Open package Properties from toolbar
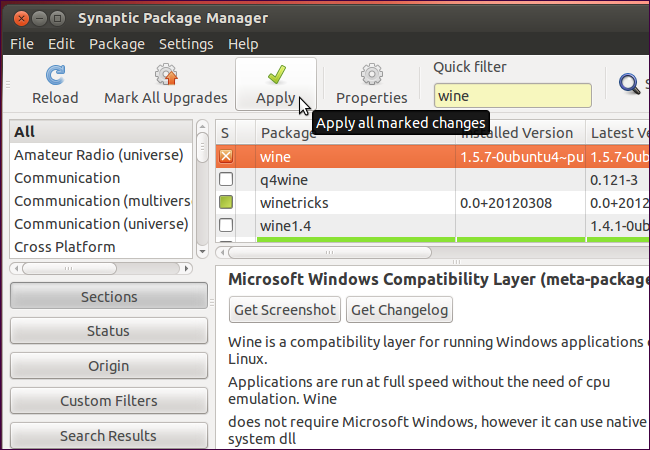This screenshot has height=450, width=650. click(371, 85)
